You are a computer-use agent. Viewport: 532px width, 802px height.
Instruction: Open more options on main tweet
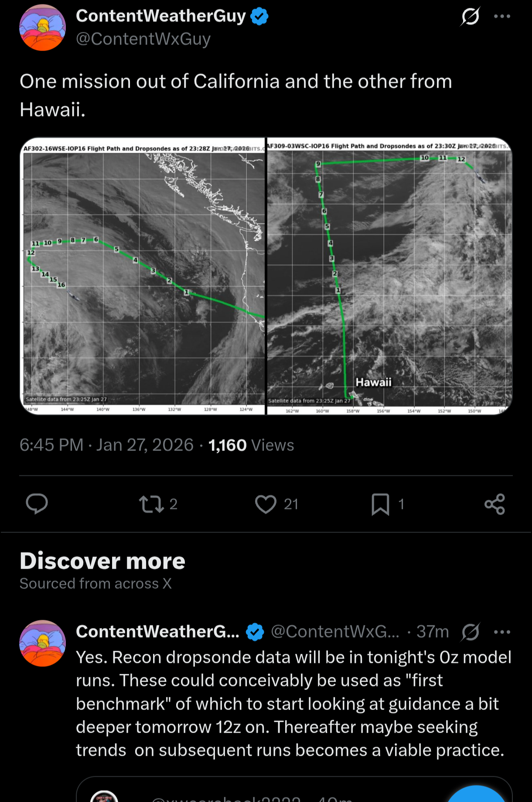pyautogui.click(x=502, y=17)
